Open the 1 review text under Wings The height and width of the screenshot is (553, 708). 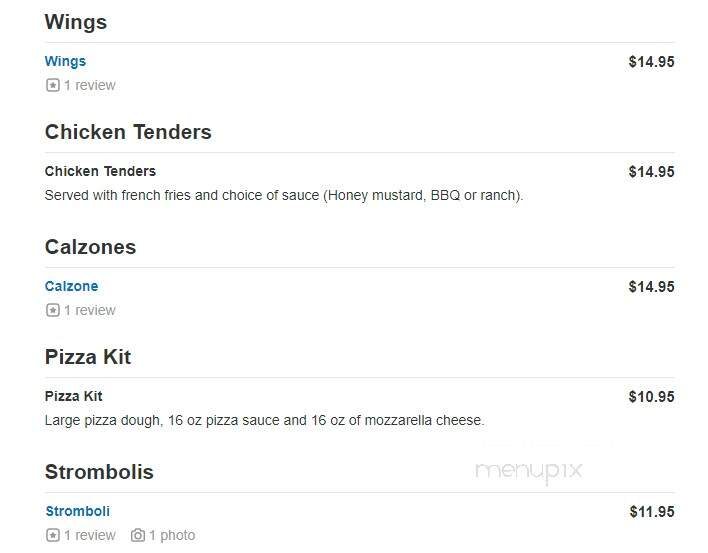(x=90, y=85)
